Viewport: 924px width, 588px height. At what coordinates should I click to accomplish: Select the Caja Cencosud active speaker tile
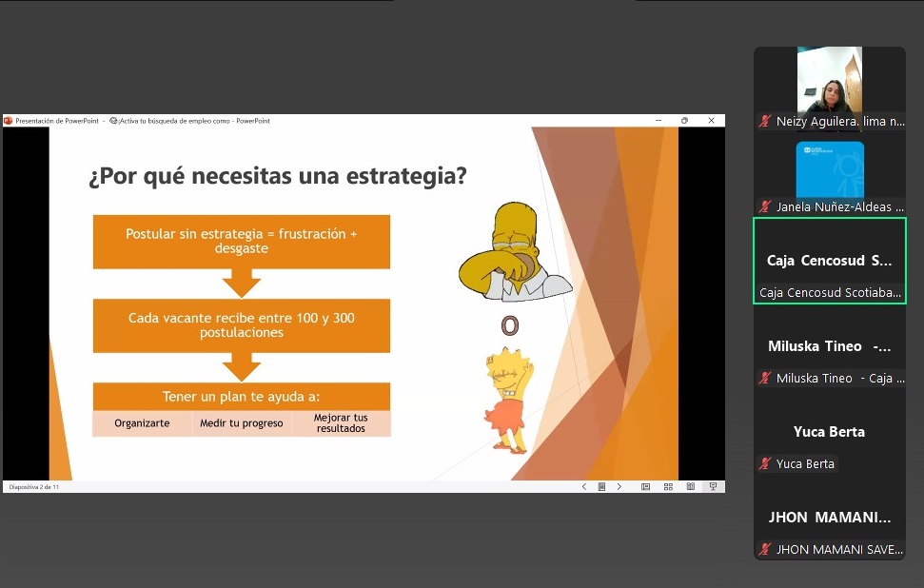829,261
